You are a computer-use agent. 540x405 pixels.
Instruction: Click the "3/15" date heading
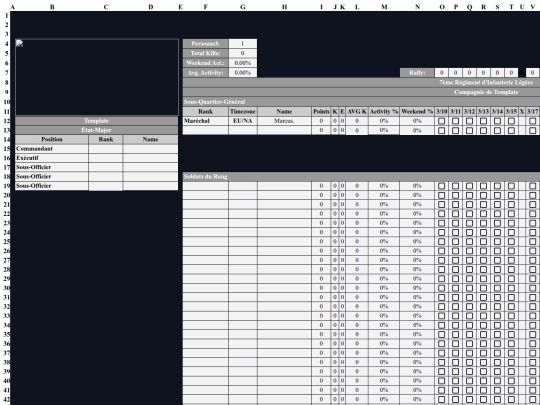(511, 111)
